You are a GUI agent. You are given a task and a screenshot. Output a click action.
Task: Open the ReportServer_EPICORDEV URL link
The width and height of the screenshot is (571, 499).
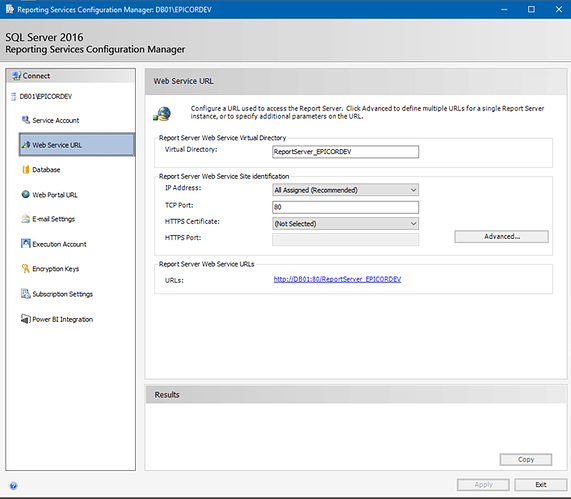337,279
